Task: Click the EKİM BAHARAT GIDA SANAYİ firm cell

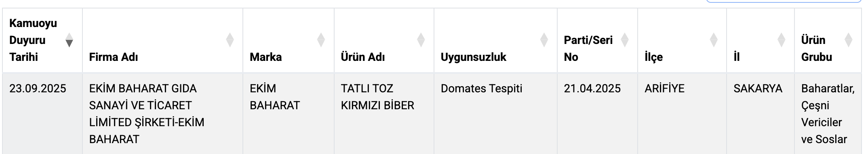Action: pos(147,114)
